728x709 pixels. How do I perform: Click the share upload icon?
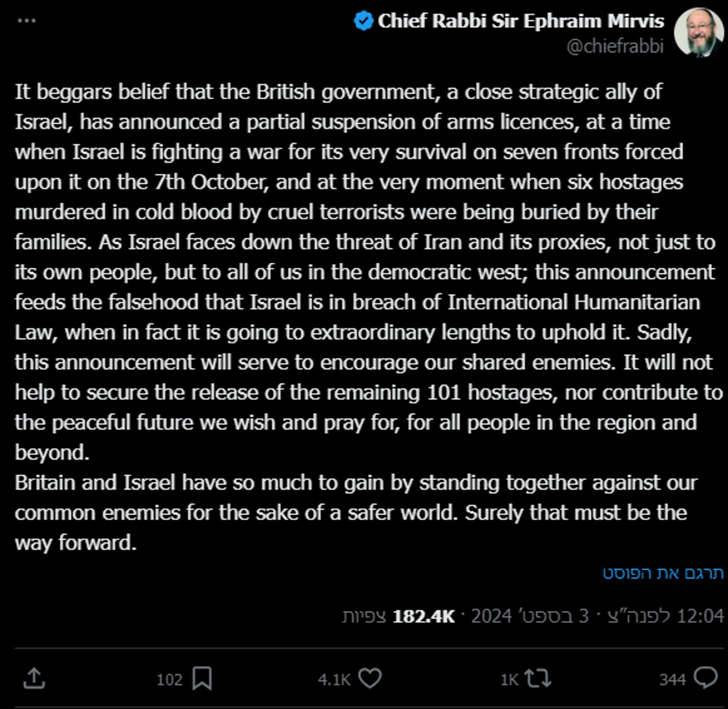[x=34, y=679]
